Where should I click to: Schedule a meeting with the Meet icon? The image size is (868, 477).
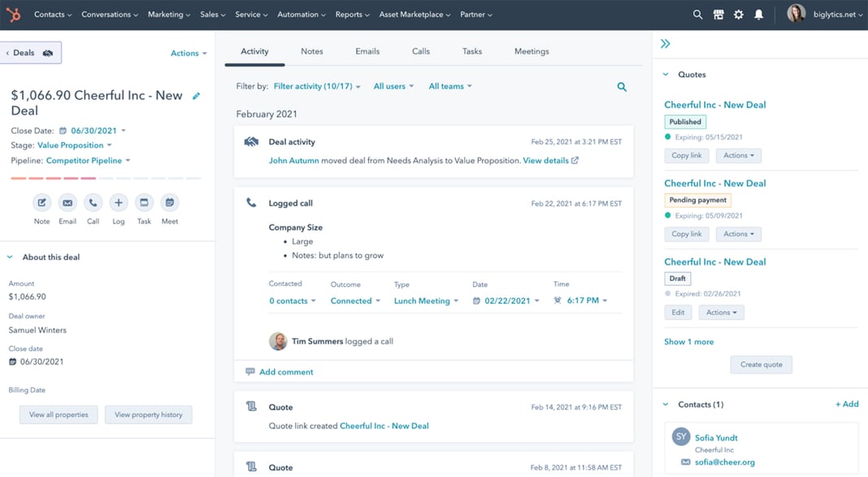(x=170, y=202)
